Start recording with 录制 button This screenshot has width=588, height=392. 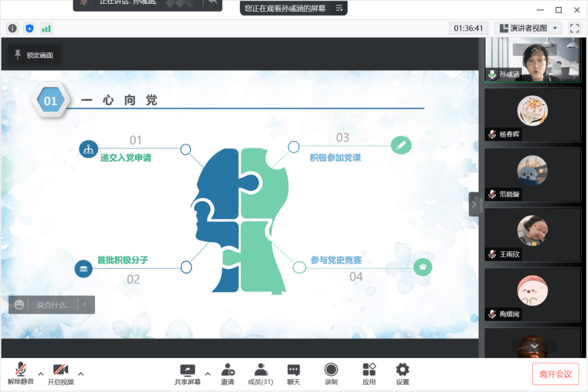pos(331,374)
